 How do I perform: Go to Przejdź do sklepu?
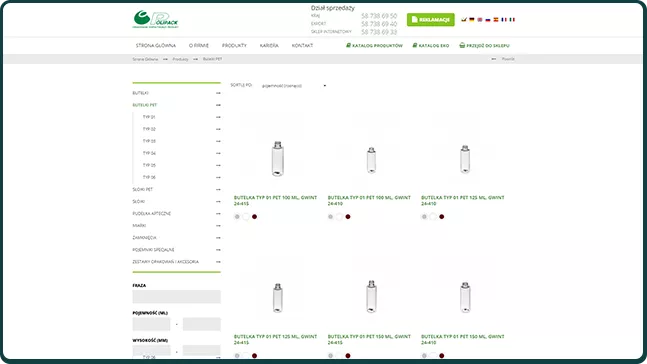click(488, 46)
